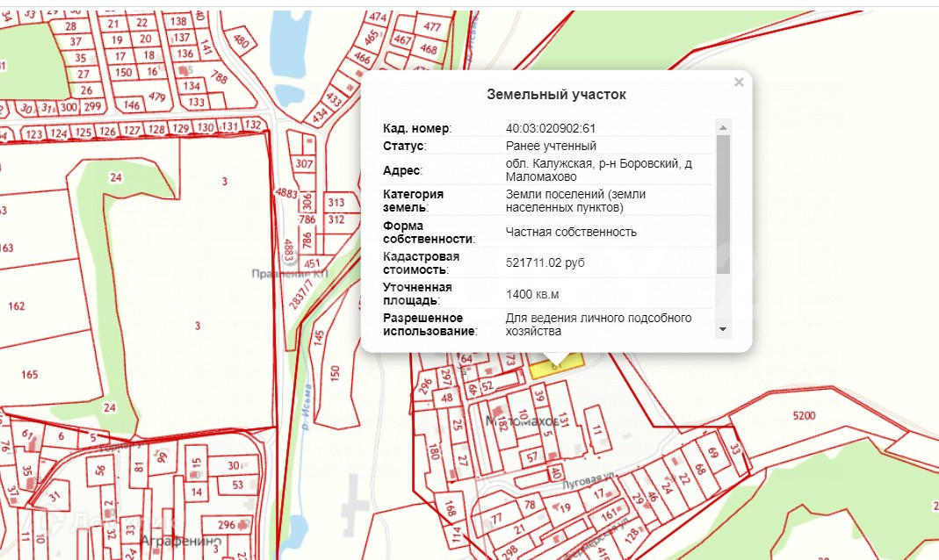Image resolution: width=939 pixels, height=560 pixels.
Task: Select map parcel number 307
Action: 304,164
